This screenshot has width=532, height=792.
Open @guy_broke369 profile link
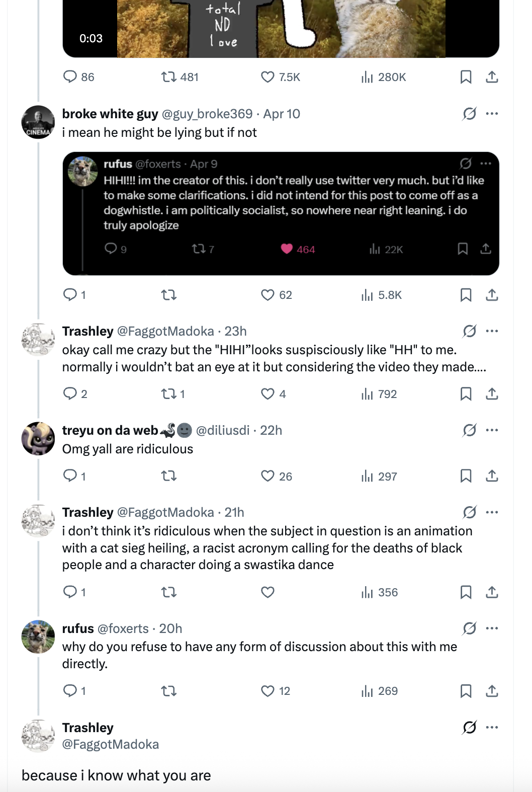click(207, 114)
